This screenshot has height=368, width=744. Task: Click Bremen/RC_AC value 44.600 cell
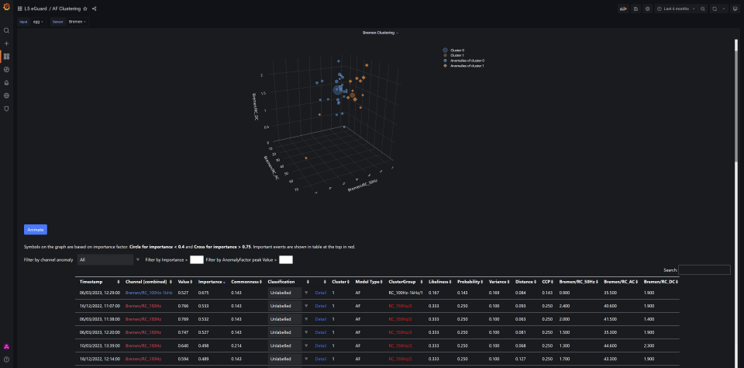pyautogui.click(x=610, y=346)
